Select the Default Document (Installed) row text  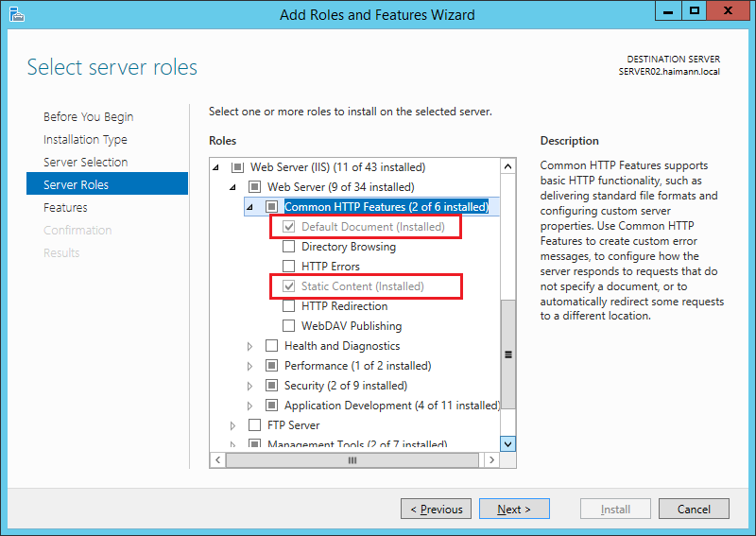coord(372,227)
